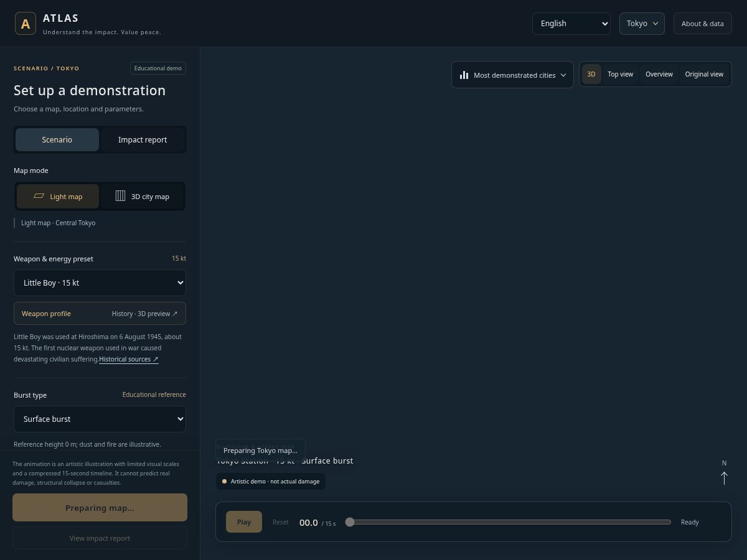
Task: Click the Educational demo badge
Action: (158, 68)
